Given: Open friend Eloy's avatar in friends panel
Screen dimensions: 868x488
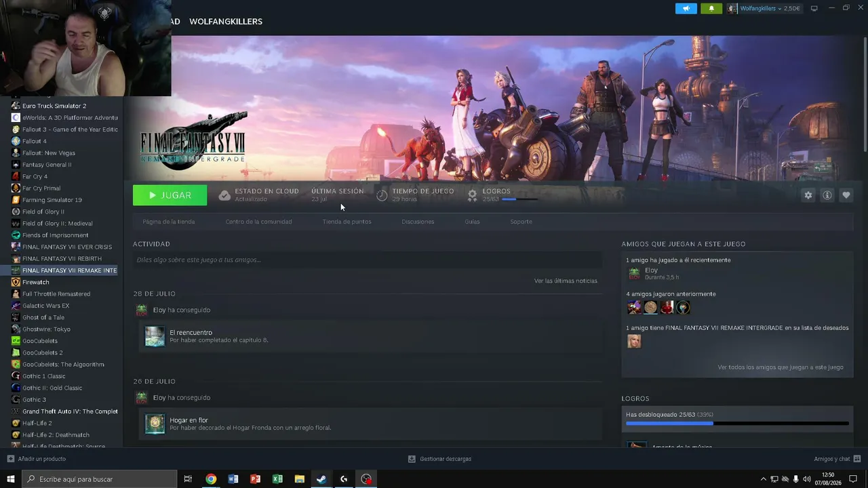Looking at the screenshot, I should (634, 273).
